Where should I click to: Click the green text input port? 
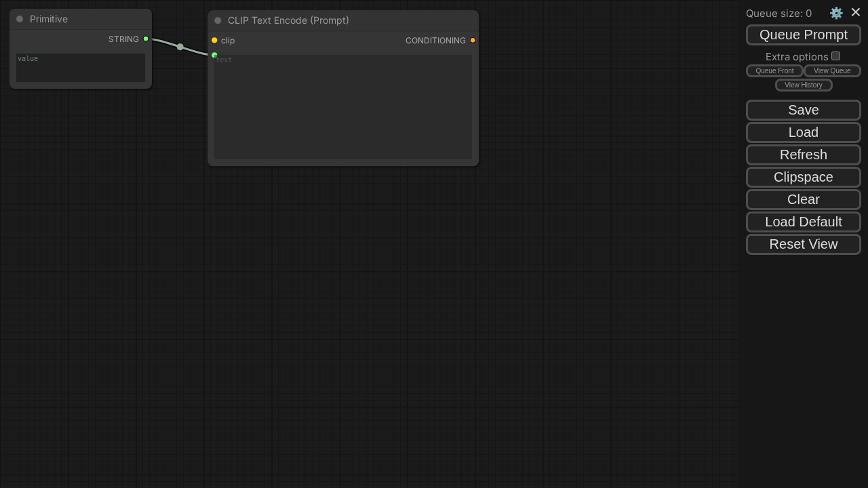214,55
